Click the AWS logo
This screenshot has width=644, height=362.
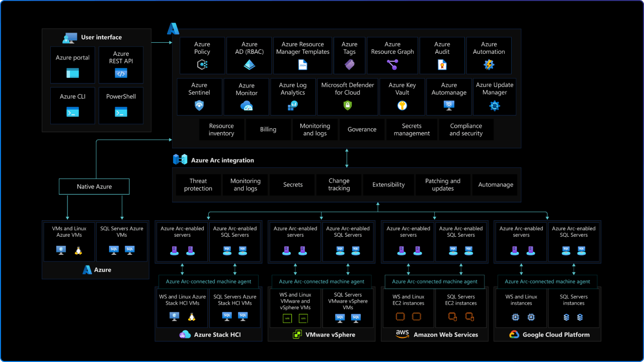click(402, 334)
